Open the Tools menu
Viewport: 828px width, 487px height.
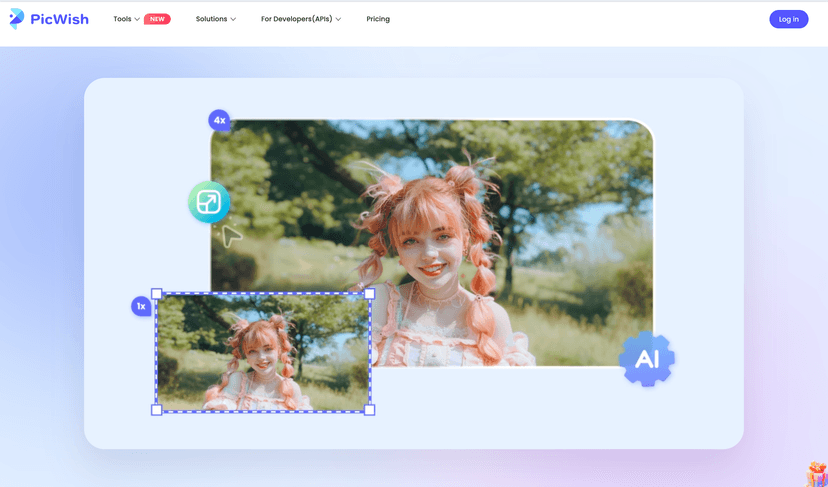click(x=122, y=19)
